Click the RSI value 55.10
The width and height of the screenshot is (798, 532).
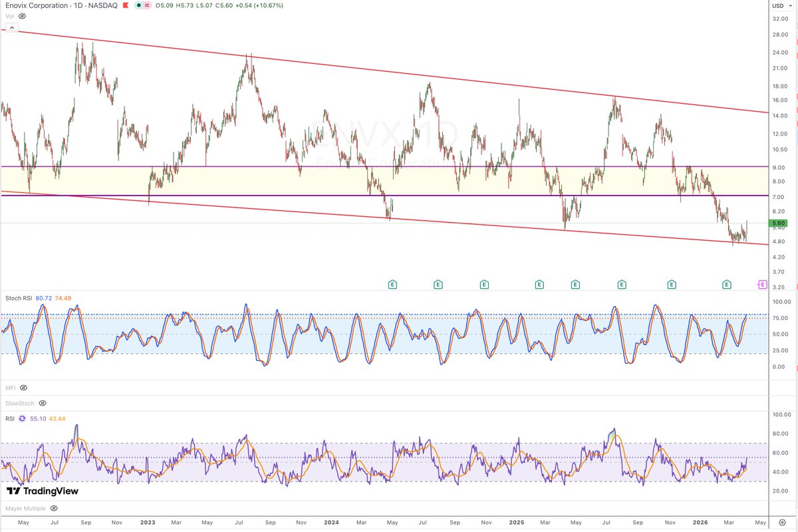(38, 419)
